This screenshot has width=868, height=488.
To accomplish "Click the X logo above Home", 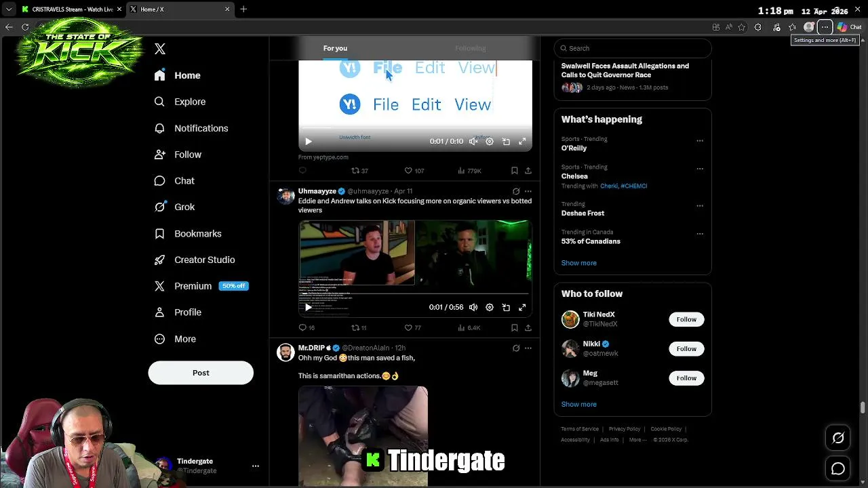I will point(160,49).
